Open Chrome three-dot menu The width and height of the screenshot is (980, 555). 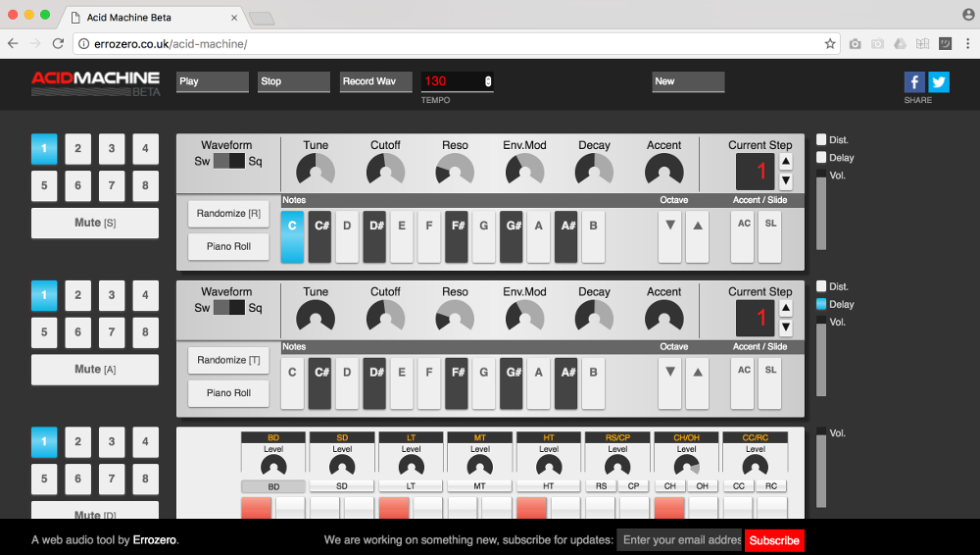(x=967, y=44)
